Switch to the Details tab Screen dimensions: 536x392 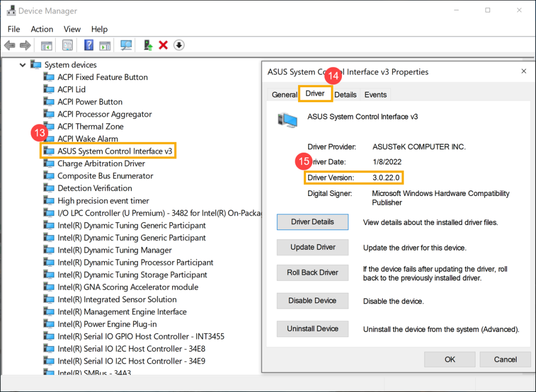345,95
